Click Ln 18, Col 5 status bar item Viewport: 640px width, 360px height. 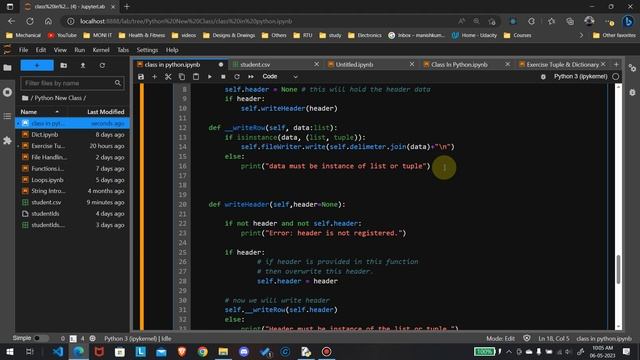coord(553,338)
